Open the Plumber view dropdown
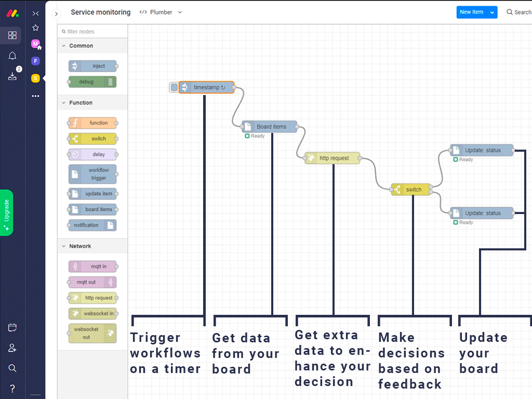The height and width of the screenshot is (399, 532). point(161,12)
